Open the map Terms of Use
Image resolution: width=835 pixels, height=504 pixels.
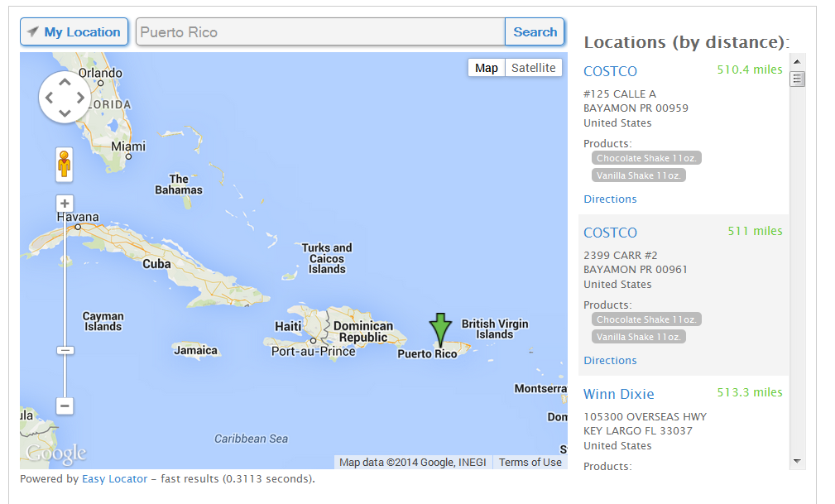click(530, 463)
